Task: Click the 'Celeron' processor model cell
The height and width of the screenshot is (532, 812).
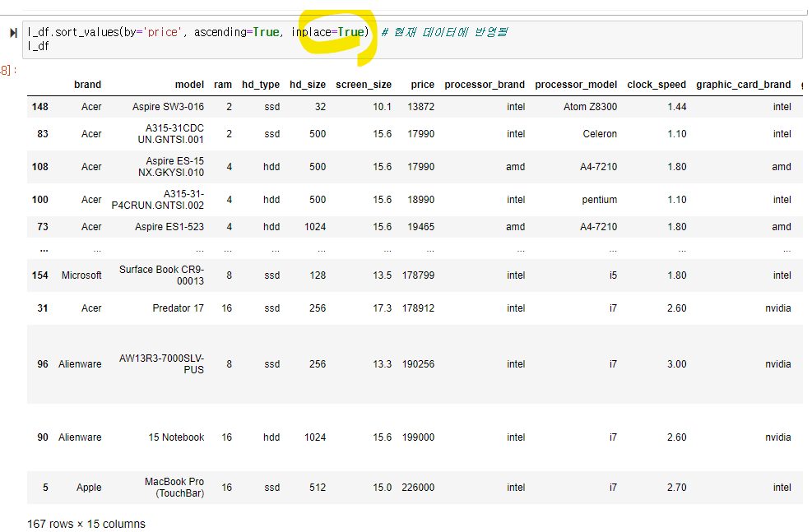Action: tap(600, 133)
